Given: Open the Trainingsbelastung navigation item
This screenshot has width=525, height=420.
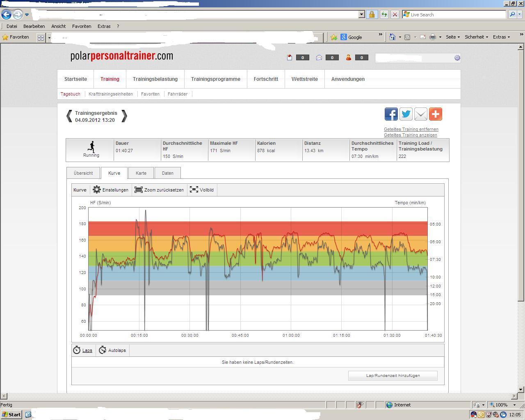Looking at the screenshot, I should coord(155,79).
